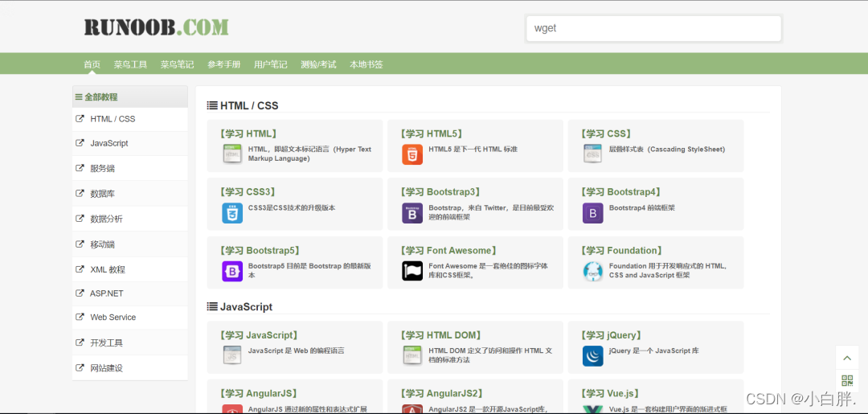Click the search box containing wget
868x414 pixels.
click(653, 28)
